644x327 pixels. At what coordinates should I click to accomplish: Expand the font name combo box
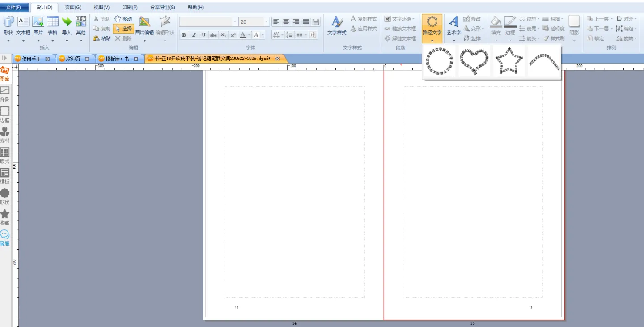tap(235, 22)
